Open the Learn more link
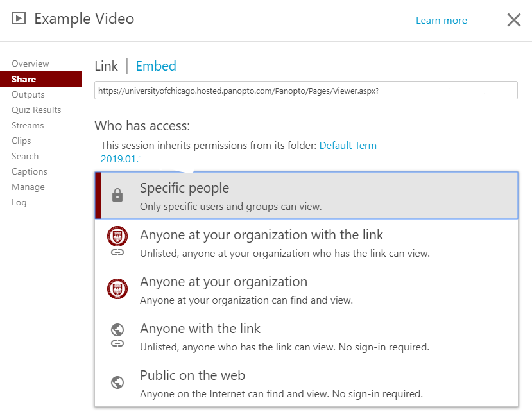 click(442, 21)
